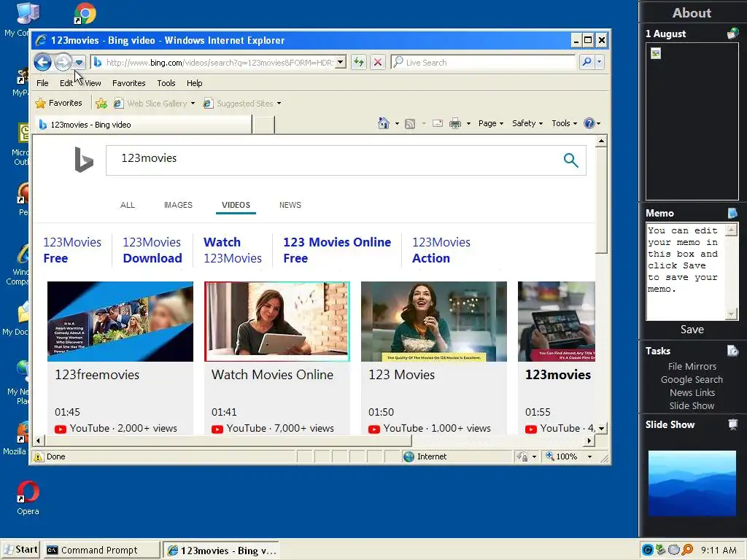The width and height of the screenshot is (747, 560).
Task: Open Web Slice Gallery link
Action: point(150,104)
